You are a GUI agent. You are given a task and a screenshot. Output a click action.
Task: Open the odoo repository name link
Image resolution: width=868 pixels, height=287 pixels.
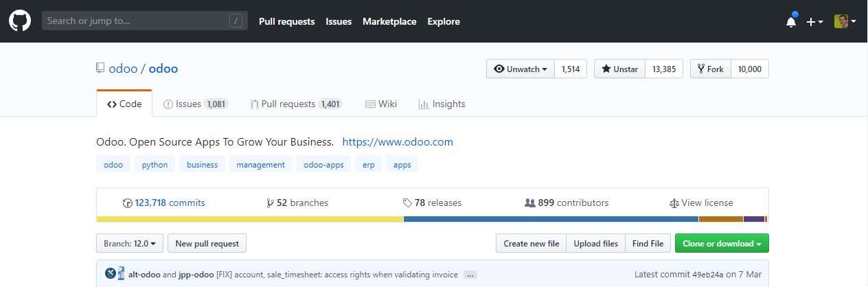coord(163,69)
